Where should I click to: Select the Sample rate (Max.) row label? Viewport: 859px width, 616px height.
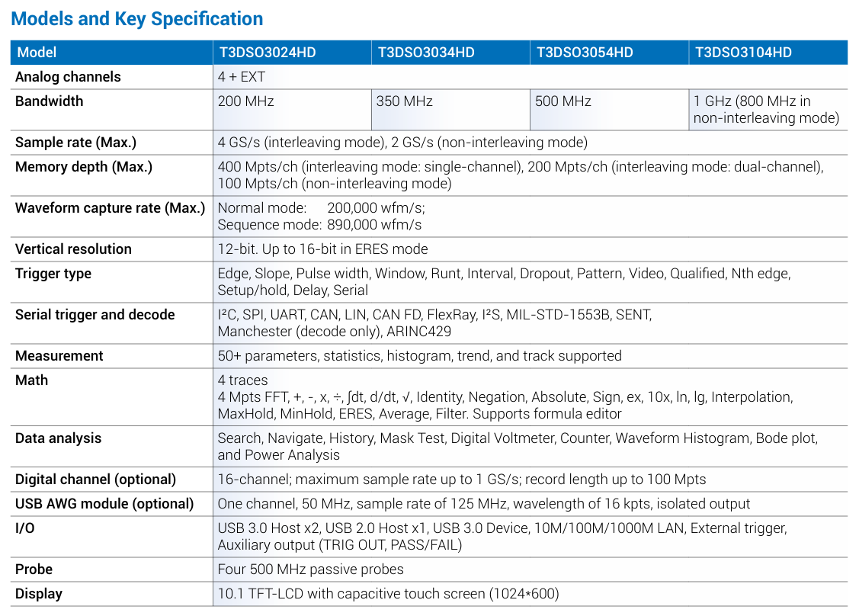coord(77,143)
